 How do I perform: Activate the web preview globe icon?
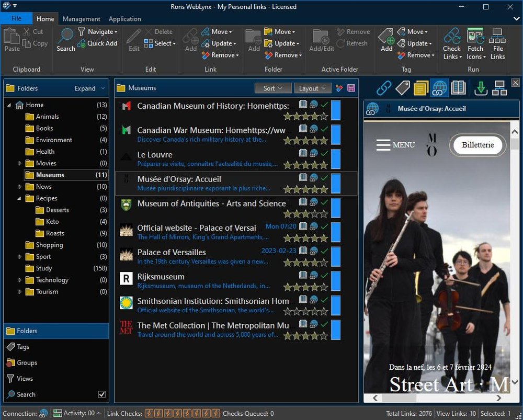point(439,88)
